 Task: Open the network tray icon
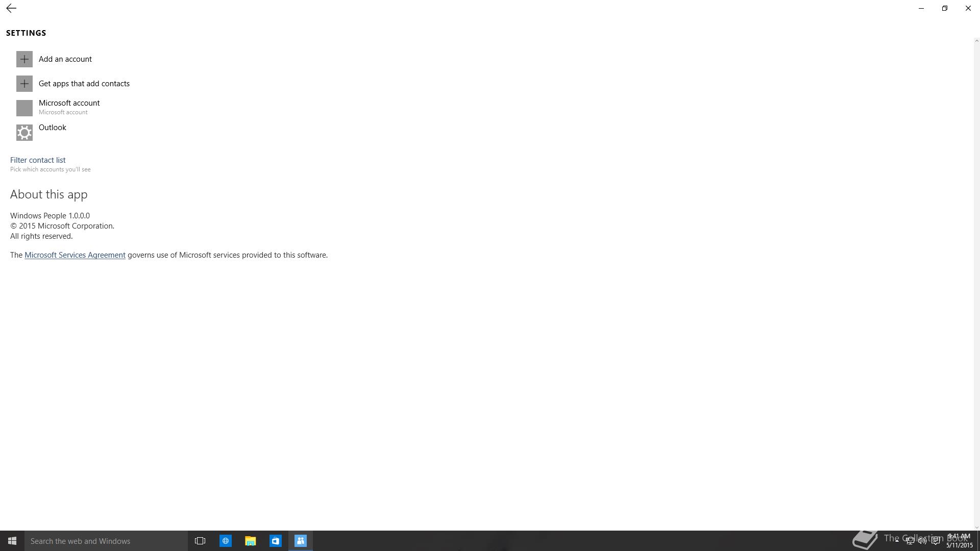coord(910,541)
